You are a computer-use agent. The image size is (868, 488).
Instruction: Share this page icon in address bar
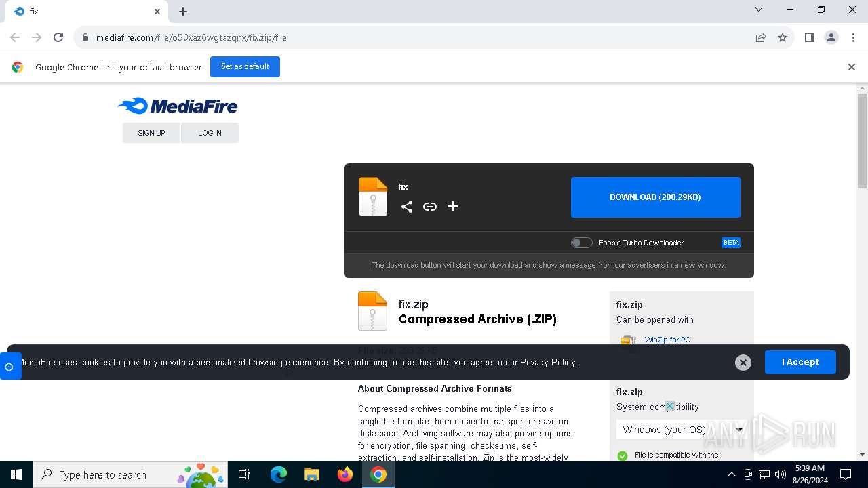pyautogui.click(x=761, y=37)
